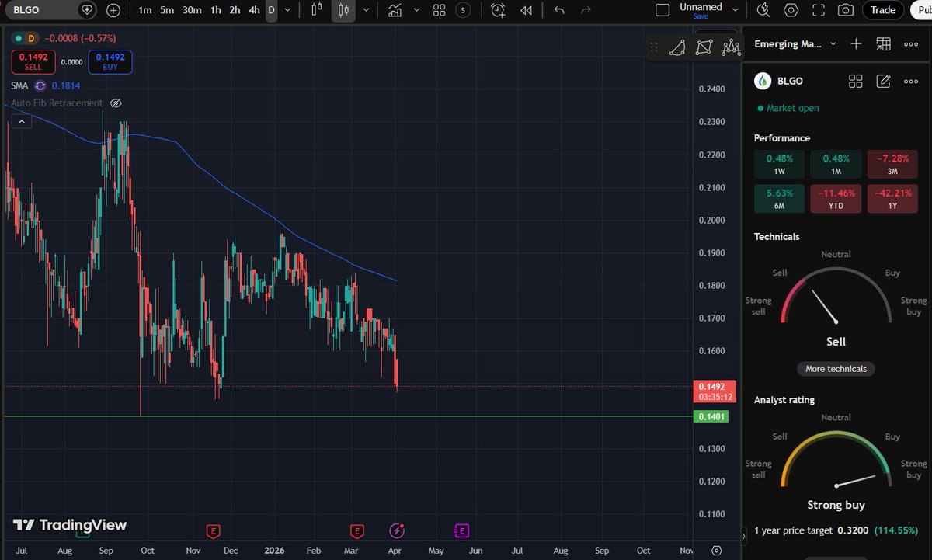Click the redo arrow
This screenshot has height=560, width=932.
tap(586, 10)
